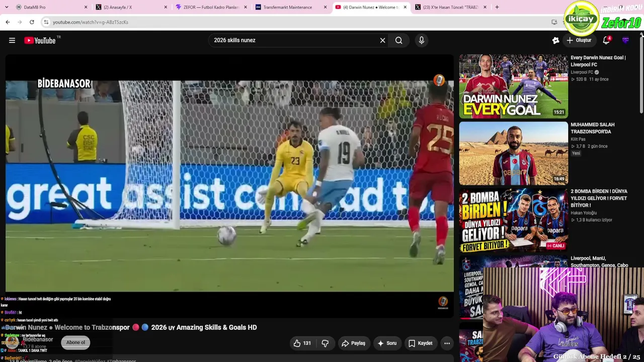Open the notifications bell

click(606, 40)
